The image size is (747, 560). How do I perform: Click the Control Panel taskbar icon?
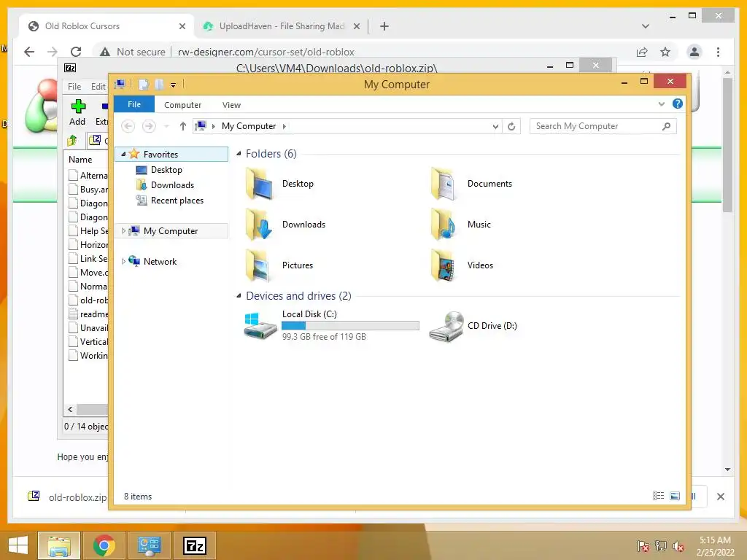point(150,545)
